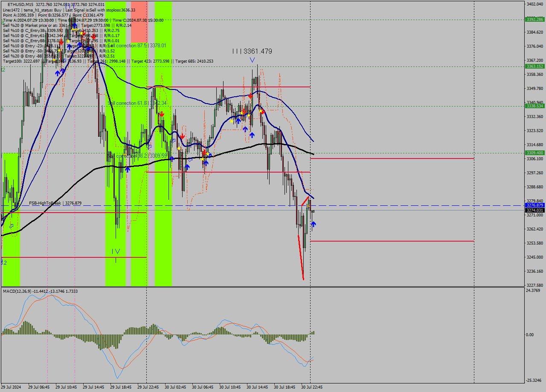Click the -25.3246 value on MACD scale
546x392 pixels.
tap(534, 380)
